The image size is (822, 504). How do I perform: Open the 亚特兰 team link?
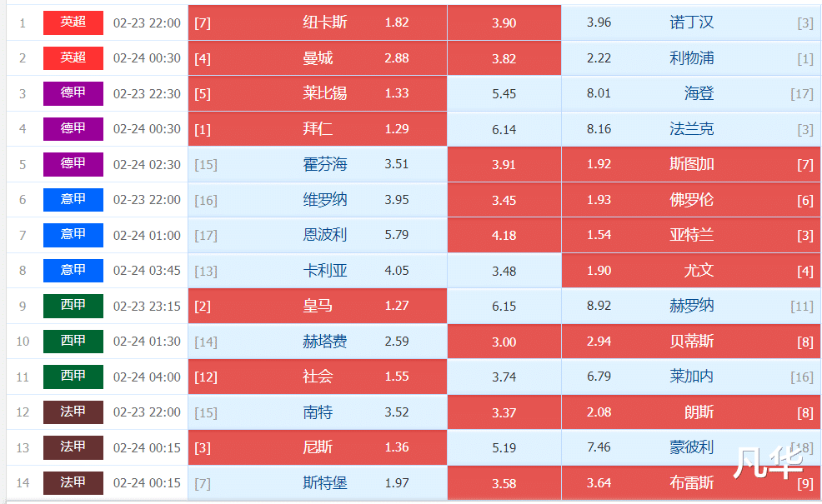(x=691, y=235)
